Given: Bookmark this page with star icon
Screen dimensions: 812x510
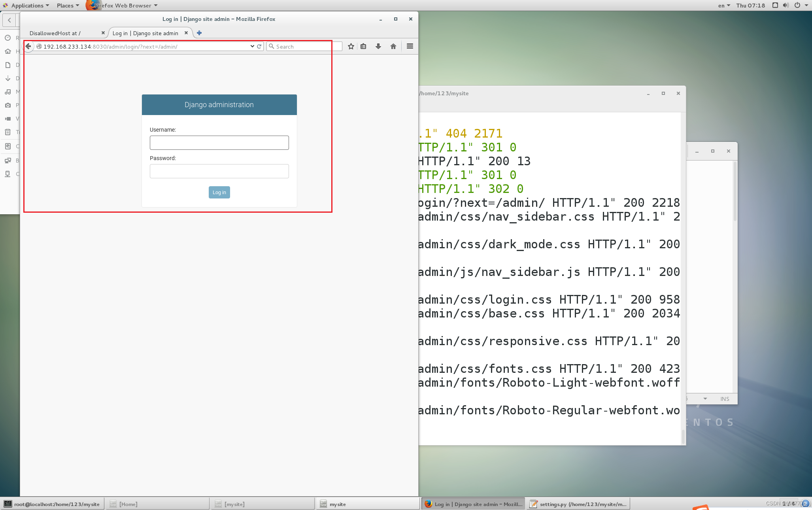Looking at the screenshot, I should click(x=351, y=46).
